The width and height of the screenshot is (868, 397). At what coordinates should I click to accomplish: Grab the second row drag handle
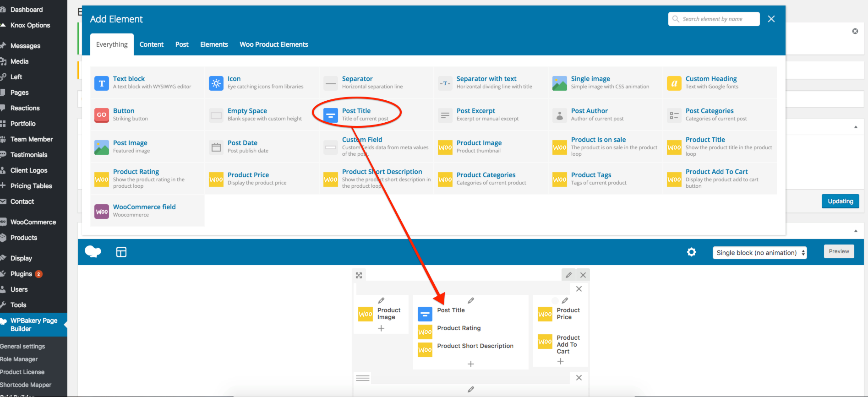click(x=363, y=378)
